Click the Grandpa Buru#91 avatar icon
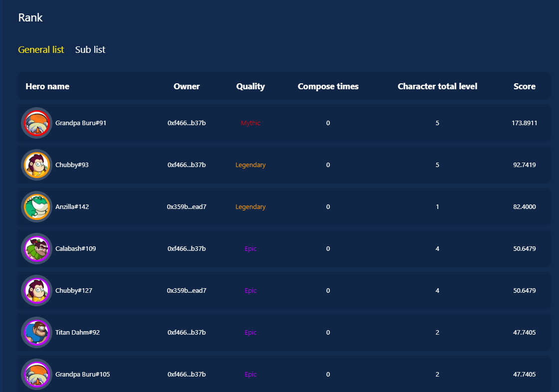The image size is (559, 392). point(37,123)
